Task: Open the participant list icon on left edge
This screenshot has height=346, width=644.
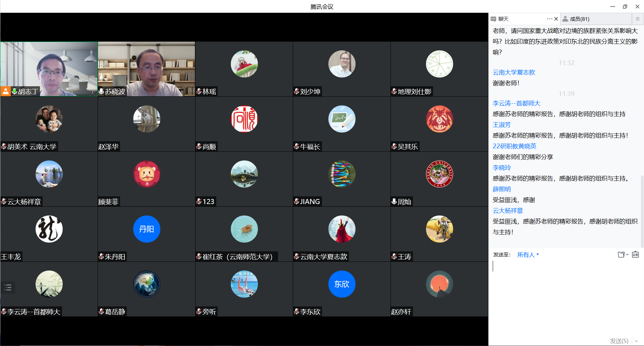Action: coord(8,287)
